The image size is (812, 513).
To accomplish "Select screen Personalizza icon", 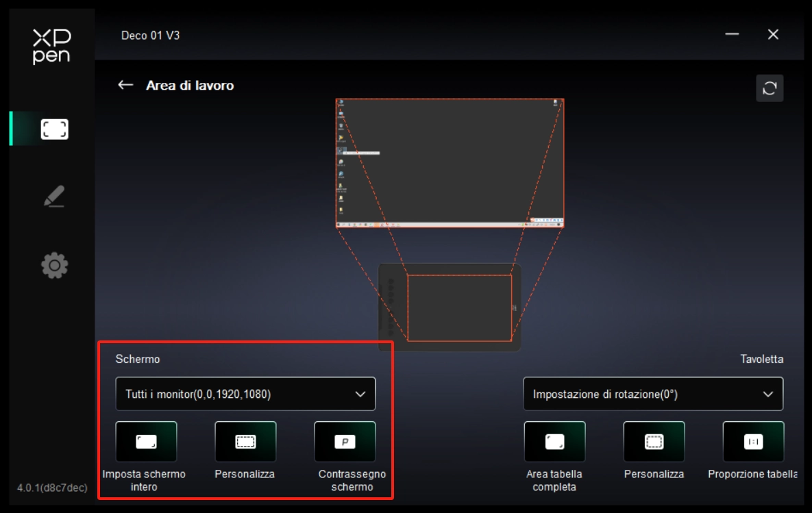I will pos(245,442).
